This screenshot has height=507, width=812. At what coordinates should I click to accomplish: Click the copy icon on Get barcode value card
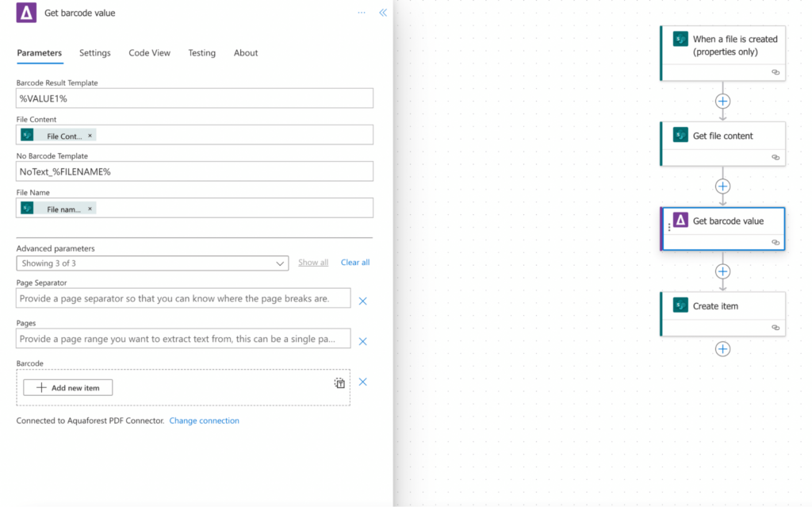point(776,242)
